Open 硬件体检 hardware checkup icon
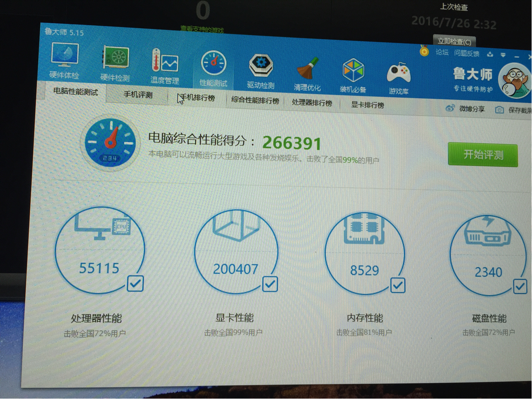532x399 pixels. pos(65,55)
